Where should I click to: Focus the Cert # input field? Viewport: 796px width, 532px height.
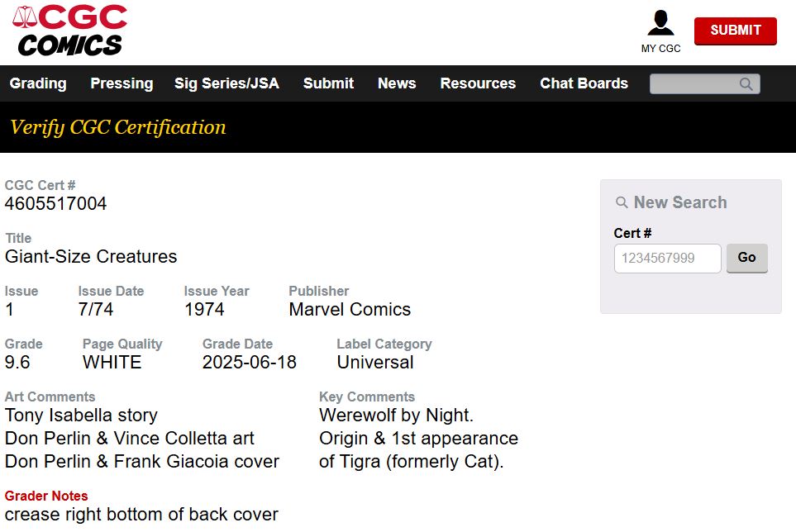(667, 258)
